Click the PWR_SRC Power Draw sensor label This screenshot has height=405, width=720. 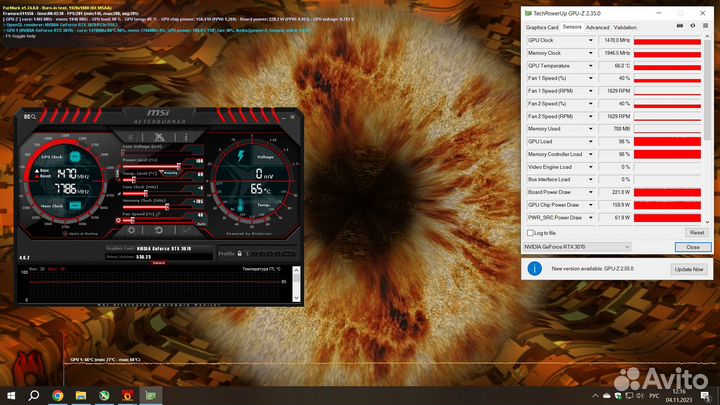555,218
